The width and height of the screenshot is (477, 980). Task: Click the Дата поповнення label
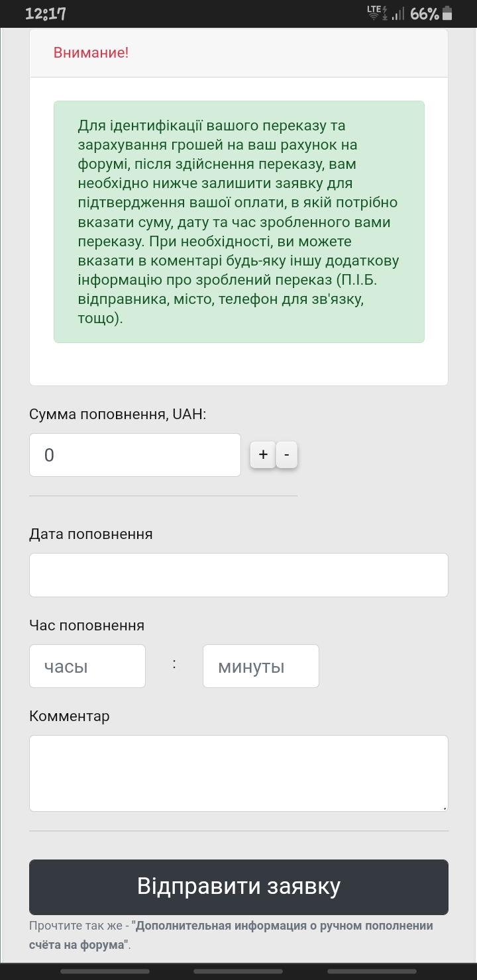coord(91,534)
